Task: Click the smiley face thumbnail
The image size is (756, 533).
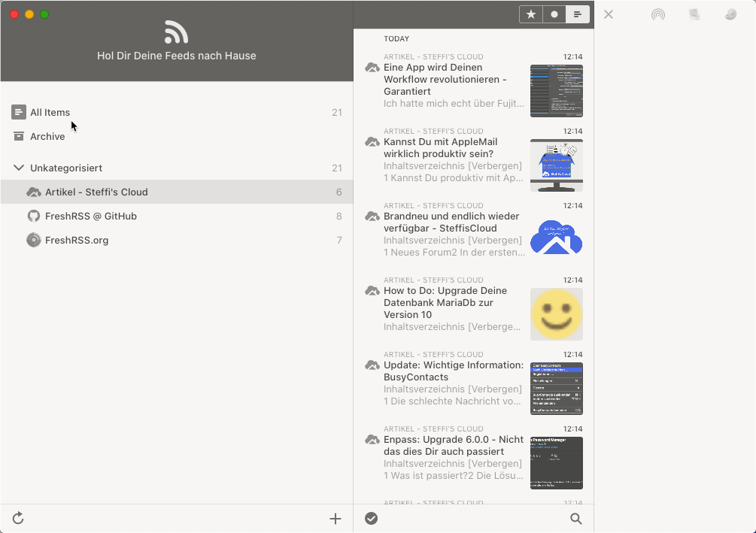Action: pyautogui.click(x=556, y=314)
